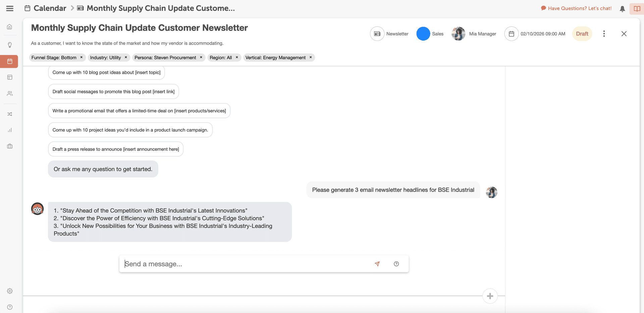Click the notifications bell icon

(622, 8)
